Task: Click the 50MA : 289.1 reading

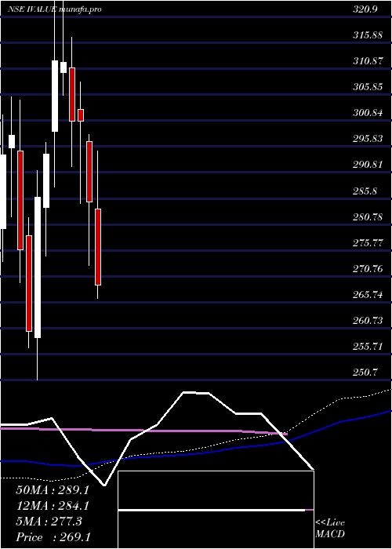Action: click(53, 490)
